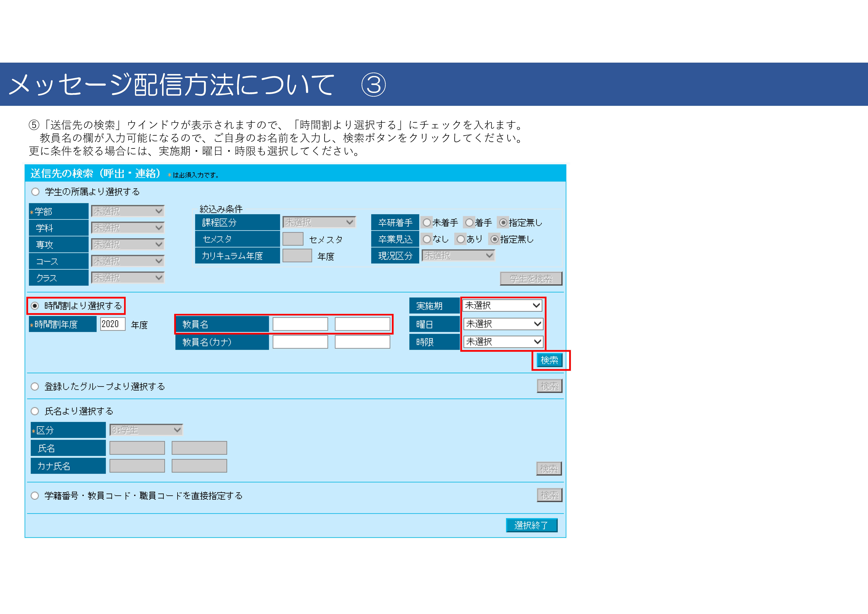Open the 実施期 dropdown

tap(502, 305)
